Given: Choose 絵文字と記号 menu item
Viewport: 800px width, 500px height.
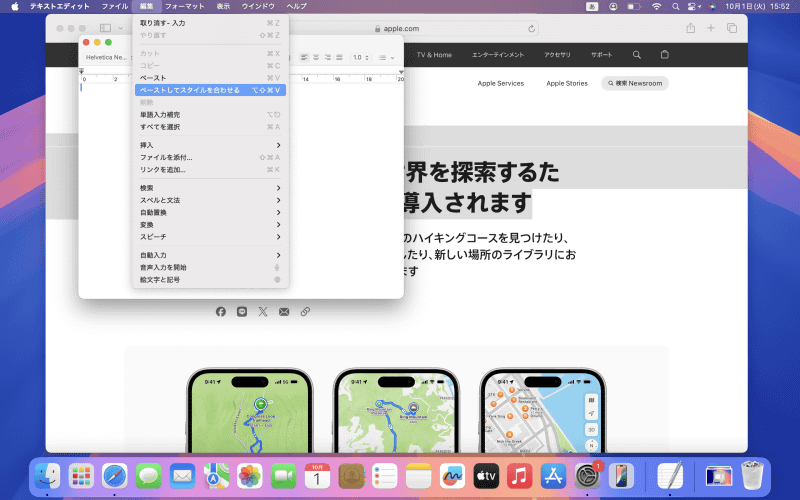Looking at the screenshot, I should tap(210, 280).
